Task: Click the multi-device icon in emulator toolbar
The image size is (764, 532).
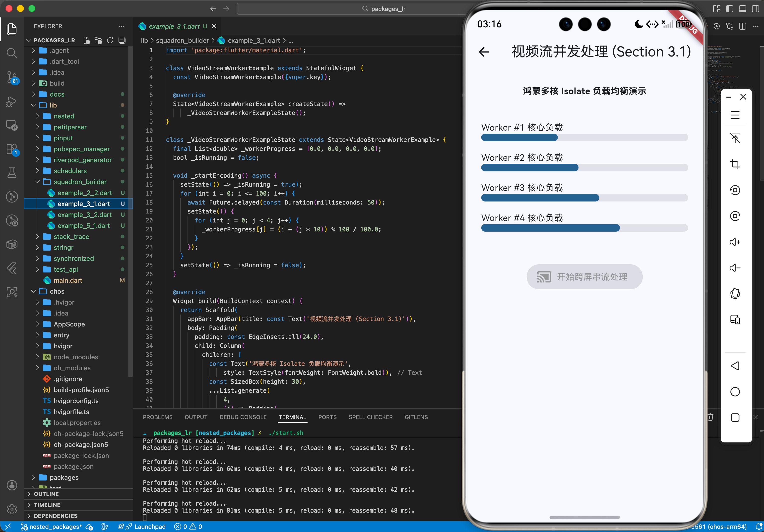Action: tap(735, 319)
